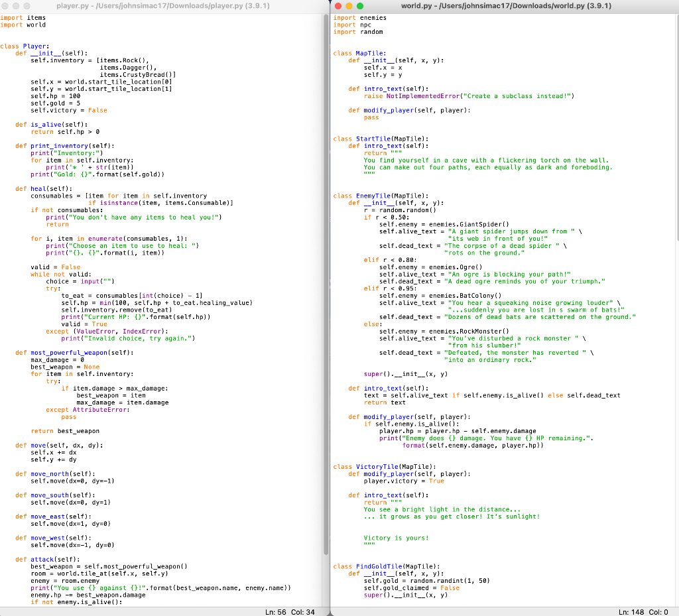Image resolution: width=679 pixels, height=616 pixels.
Task: Click 'except (ValueError, IndexError):' in player.py
Action: pos(107,331)
